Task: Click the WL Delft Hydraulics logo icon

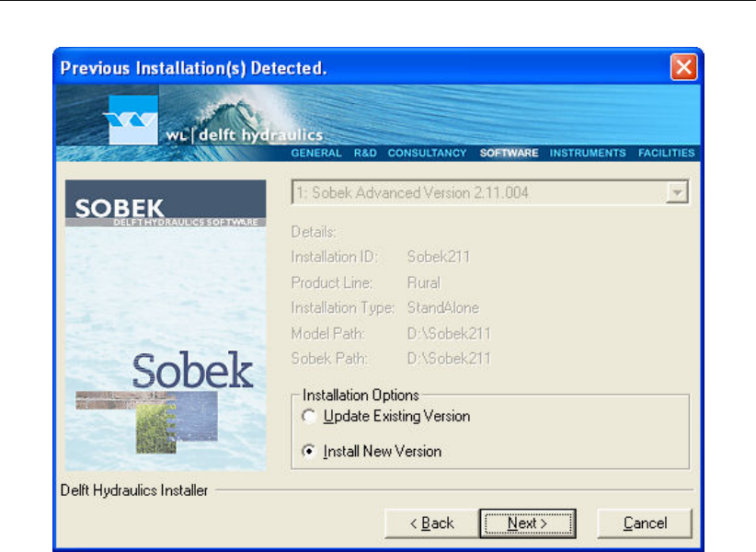Action: pos(133,120)
